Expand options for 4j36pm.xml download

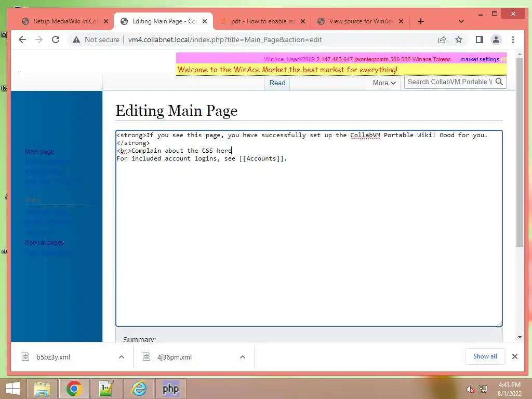(243, 357)
